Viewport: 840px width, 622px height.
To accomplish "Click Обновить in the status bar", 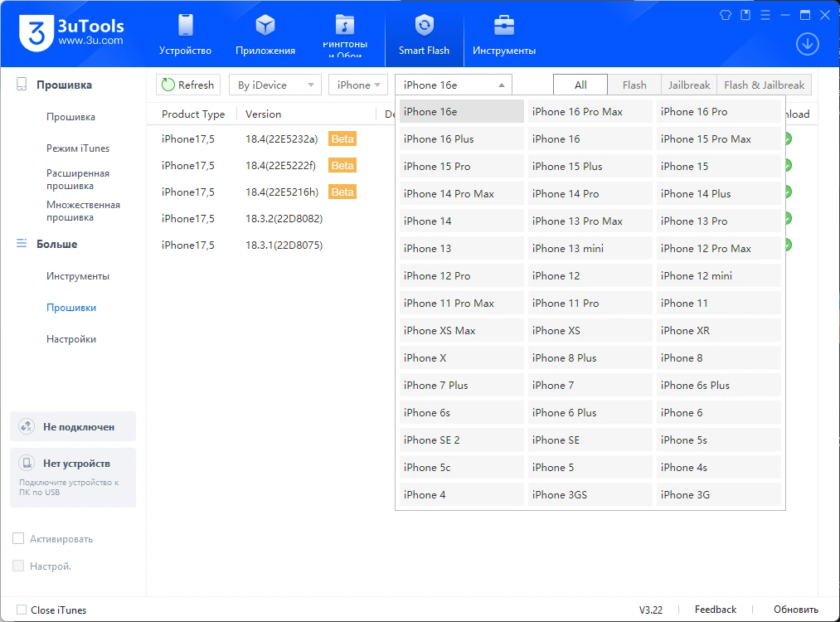I will click(x=795, y=609).
